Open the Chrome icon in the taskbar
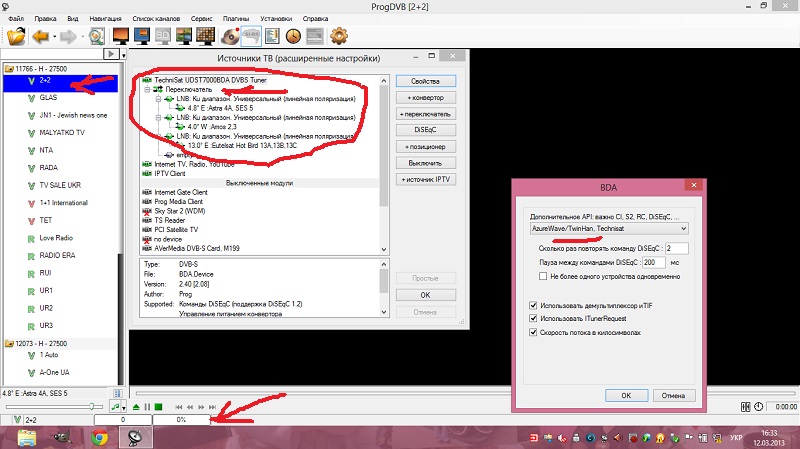Viewport: 800px width, 449px height. tap(100, 436)
